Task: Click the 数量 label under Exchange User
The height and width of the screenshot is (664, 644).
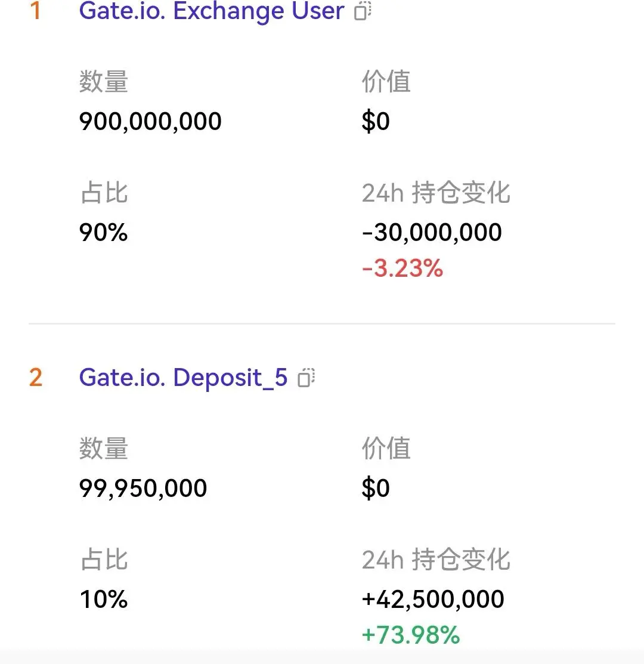Action: (x=103, y=82)
